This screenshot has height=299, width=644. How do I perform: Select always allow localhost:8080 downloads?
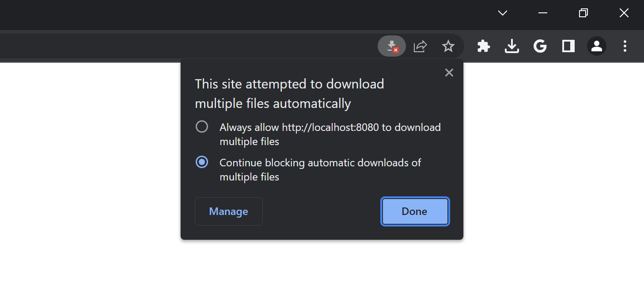pyautogui.click(x=202, y=126)
